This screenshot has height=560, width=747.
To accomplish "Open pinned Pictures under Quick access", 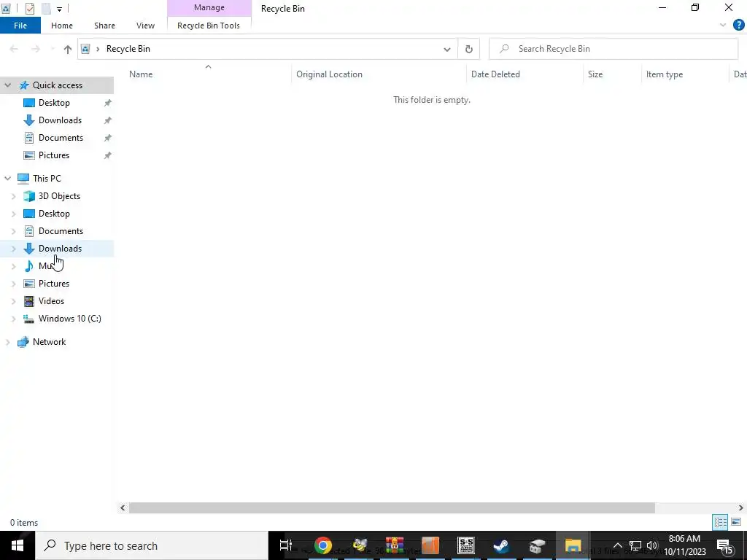I will (x=54, y=156).
